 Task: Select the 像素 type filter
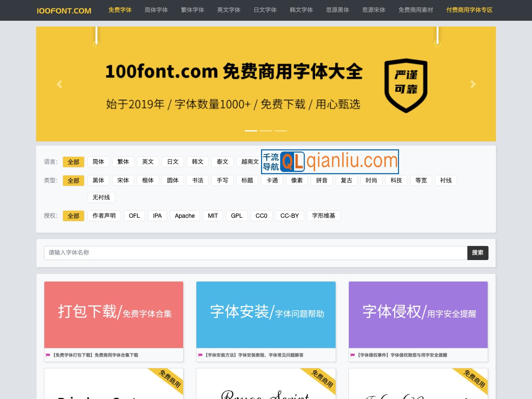(297, 180)
